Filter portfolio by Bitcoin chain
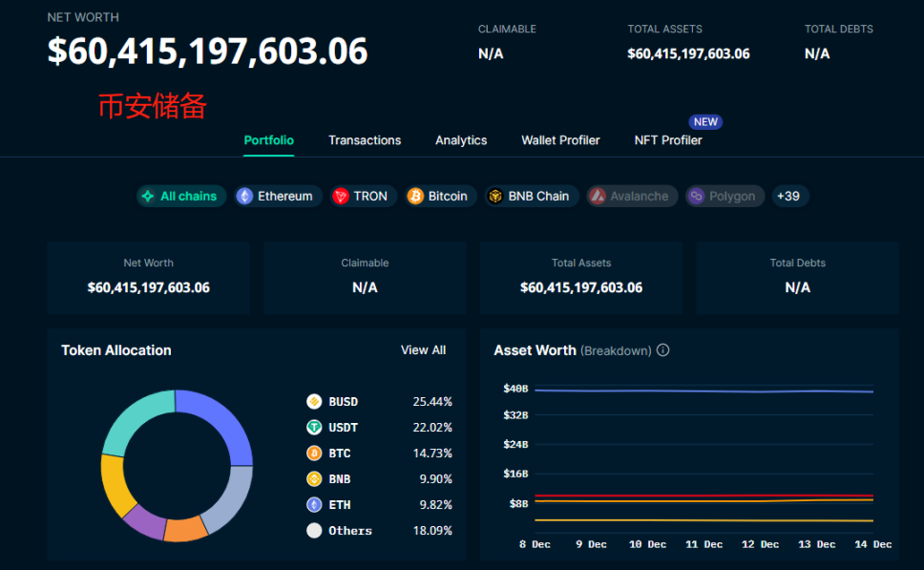The height and width of the screenshot is (570, 924). point(440,197)
